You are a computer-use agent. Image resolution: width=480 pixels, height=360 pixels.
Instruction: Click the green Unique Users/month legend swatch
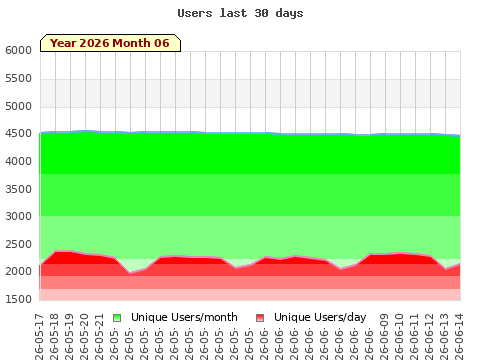click(x=117, y=318)
